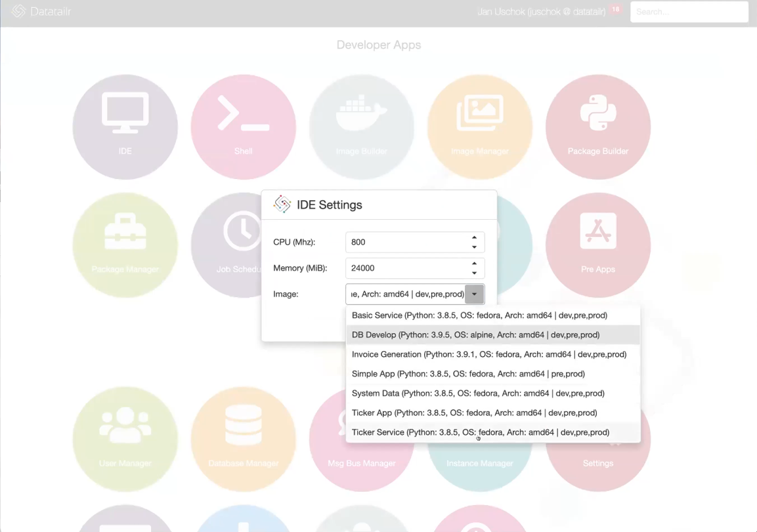Decrease the Memory (MiB) value
The height and width of the screenshot is (532, 757).
[x=474, y=273]
